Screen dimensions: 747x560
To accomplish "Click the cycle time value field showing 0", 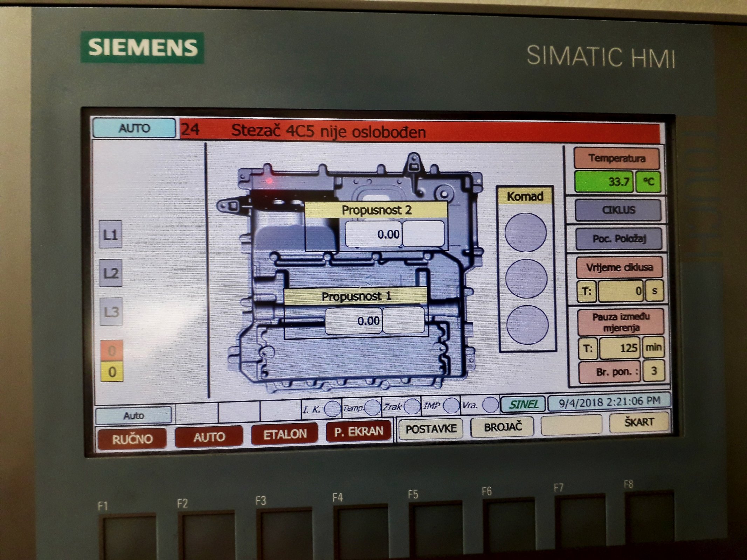I will click(621, 291).
